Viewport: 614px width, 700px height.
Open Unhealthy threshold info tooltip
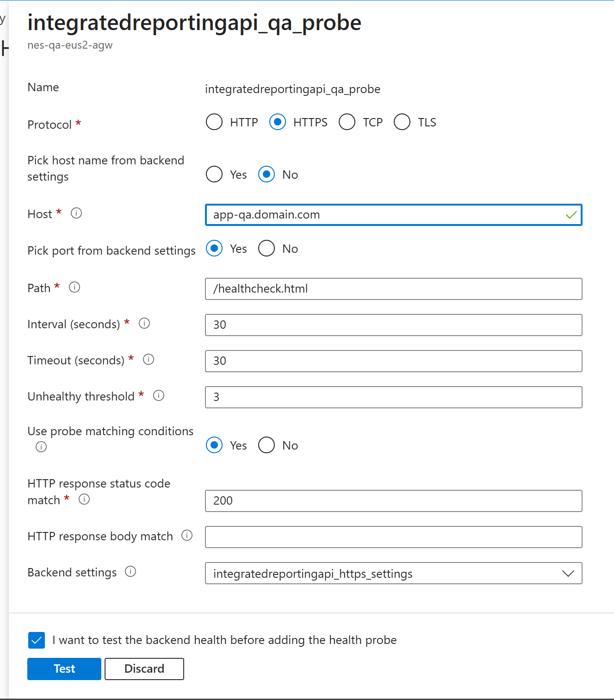tap(159, 395)
